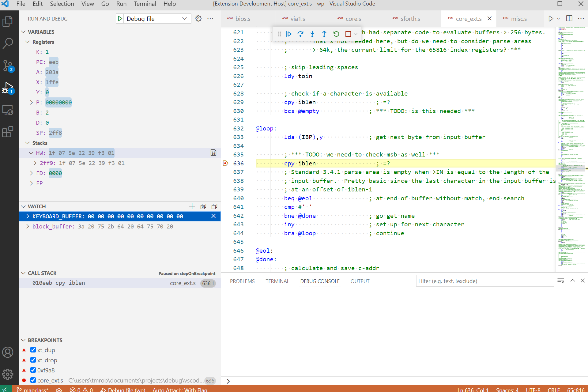Disable the 0xf9a8 breakpoint
Viewport: 588px width, 392px height.
(33, 370)
